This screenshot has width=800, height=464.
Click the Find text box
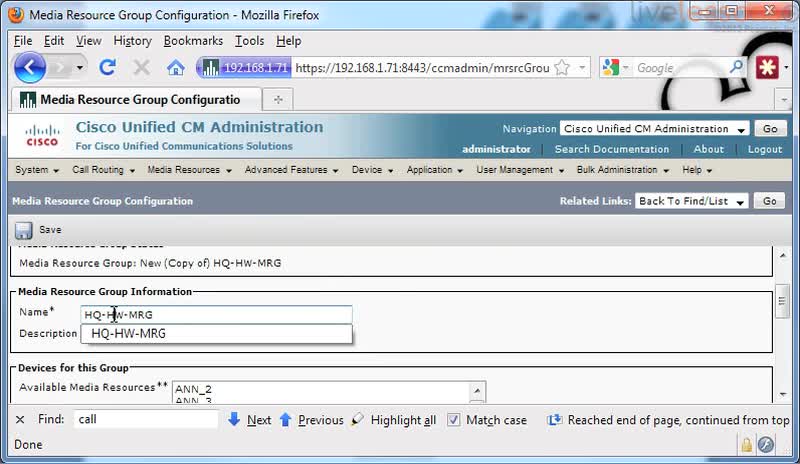pos(146,419)
